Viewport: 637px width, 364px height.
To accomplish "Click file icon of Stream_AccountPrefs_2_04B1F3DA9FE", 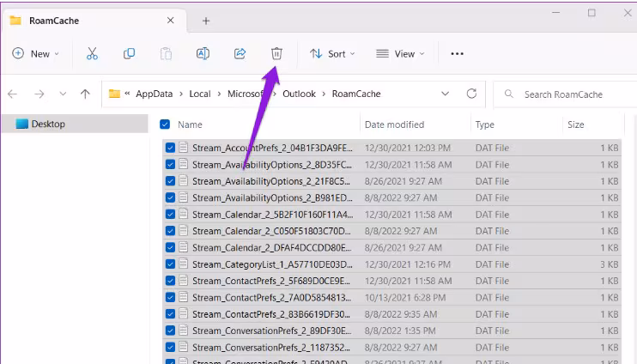I will (x=184, y=147).
